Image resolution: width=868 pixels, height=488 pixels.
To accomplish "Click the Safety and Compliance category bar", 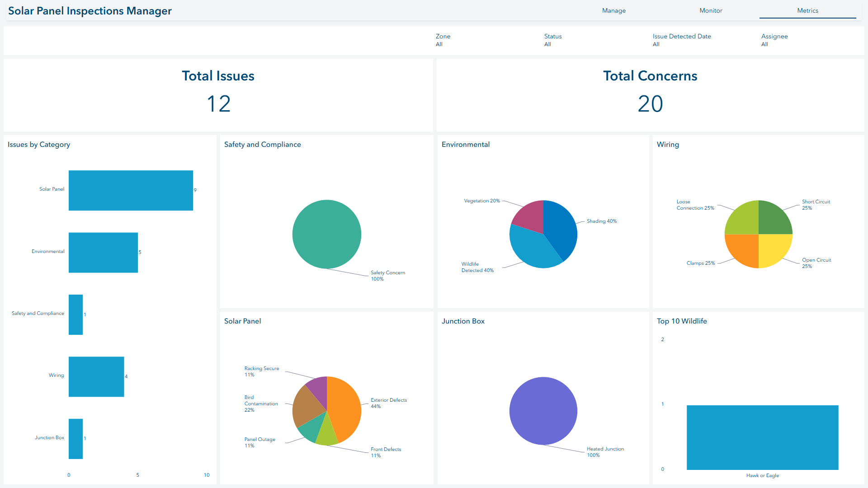I will tap(75, 314).
